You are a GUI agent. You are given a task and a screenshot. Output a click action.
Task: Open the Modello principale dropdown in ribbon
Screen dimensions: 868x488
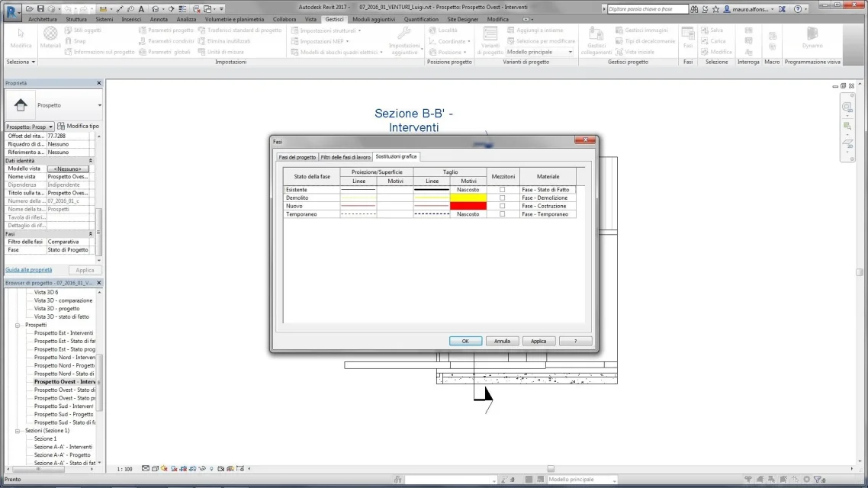[540, 52]
